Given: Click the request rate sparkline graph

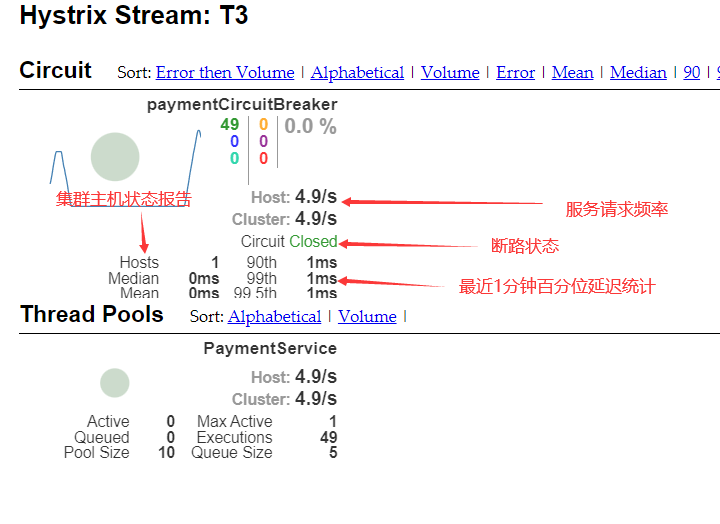Looking at the screenshot, I should pos(125,168).
